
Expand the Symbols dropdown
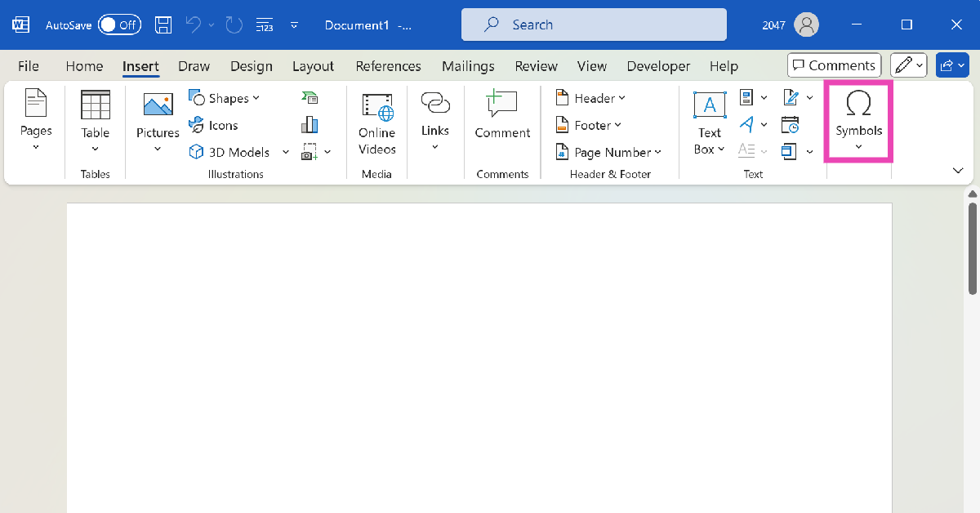pos(858,121)
